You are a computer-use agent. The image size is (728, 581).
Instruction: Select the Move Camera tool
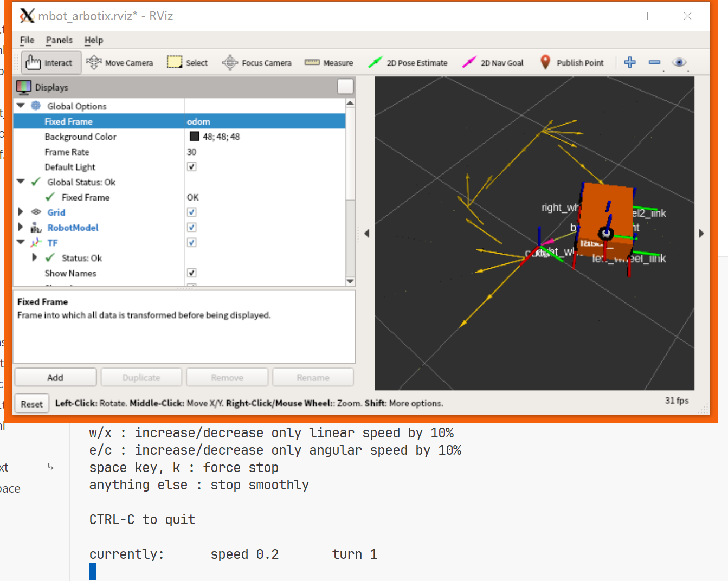(x=120, y=63)
